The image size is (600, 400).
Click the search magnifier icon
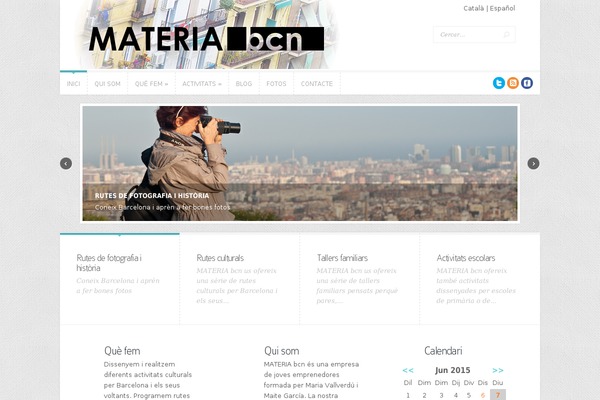pos(506,35)
